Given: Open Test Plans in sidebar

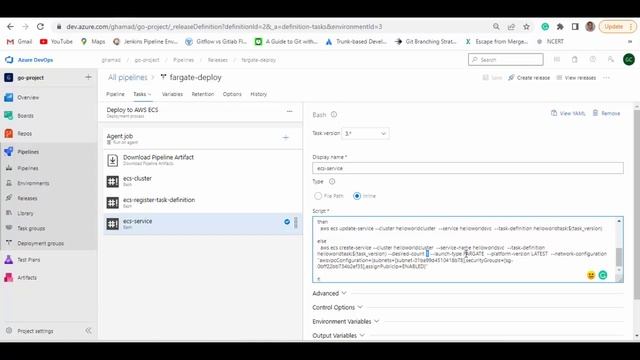Looking at the screenshot, I should (x=29, y=260).
